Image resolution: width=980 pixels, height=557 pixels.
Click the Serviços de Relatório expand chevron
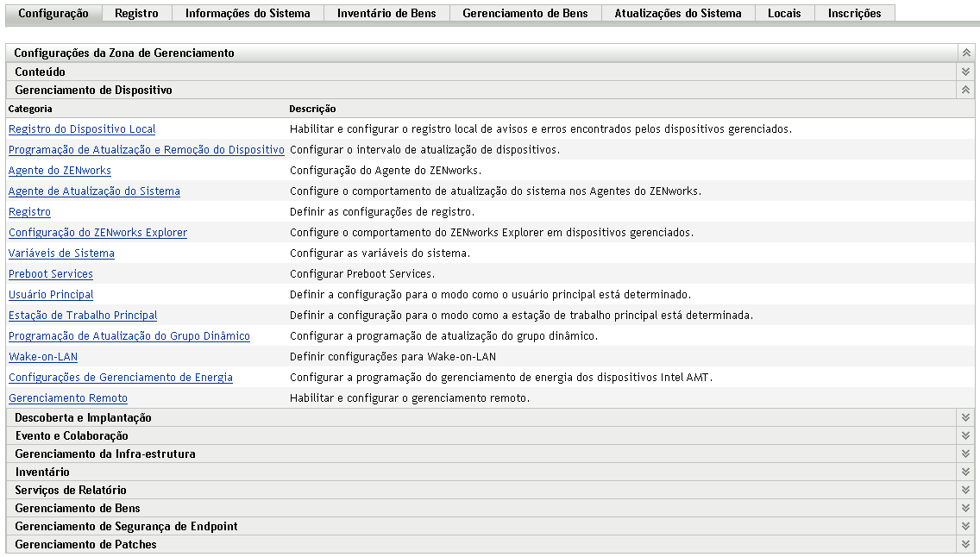coord(965,490)
